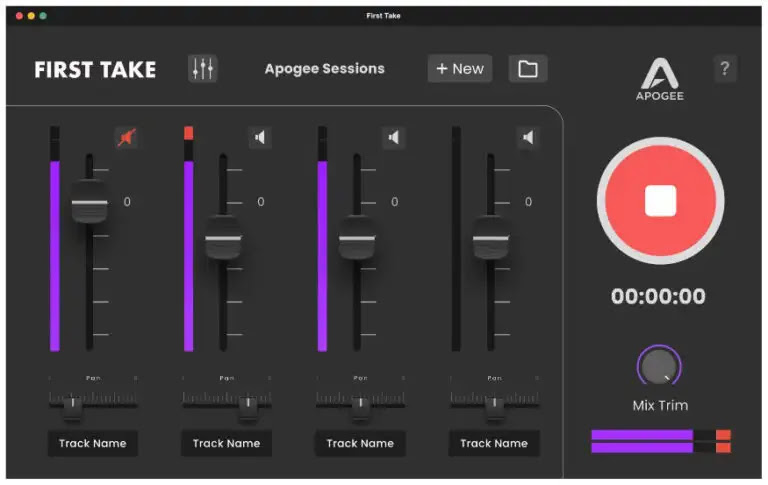Edit the fourth Track Name field
The height and width of the screenshot is (485, 768).
coord(494,443)
